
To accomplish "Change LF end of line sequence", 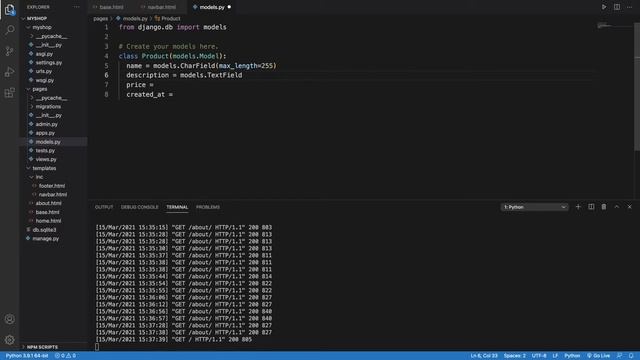I will pyautogui.click(x=555, y=356).
